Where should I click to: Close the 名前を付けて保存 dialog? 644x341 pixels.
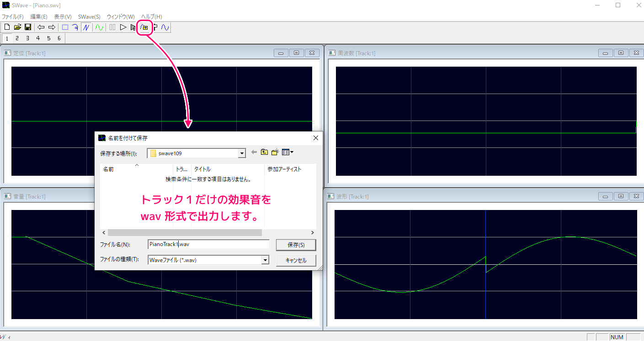(x=315, y=138)
